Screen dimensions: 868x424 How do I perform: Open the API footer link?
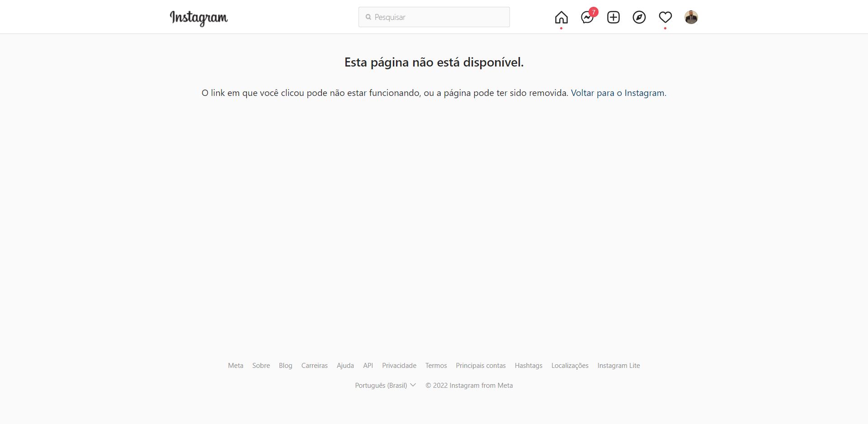pos(368,366)
